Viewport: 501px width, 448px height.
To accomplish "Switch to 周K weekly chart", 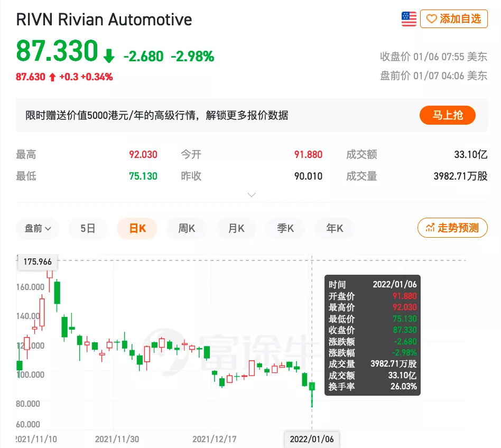I will click(x=187, y=228).
